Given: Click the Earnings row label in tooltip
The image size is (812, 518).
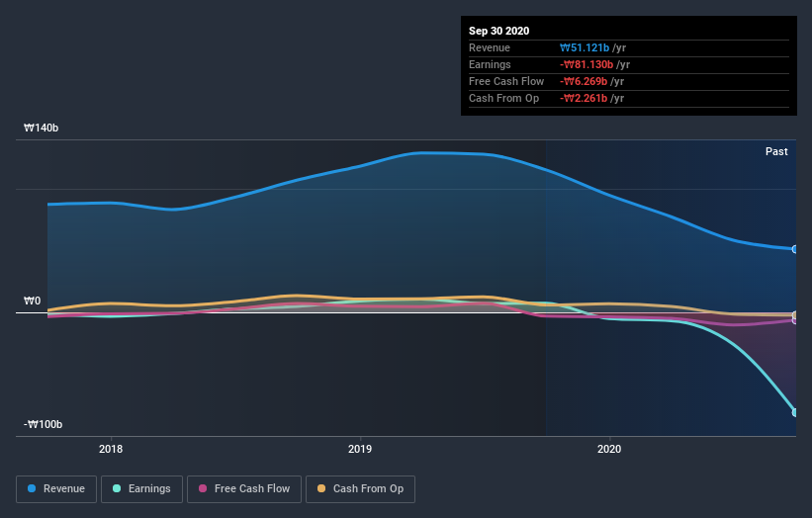Looking at the screenshot, I should pos(490,64).
